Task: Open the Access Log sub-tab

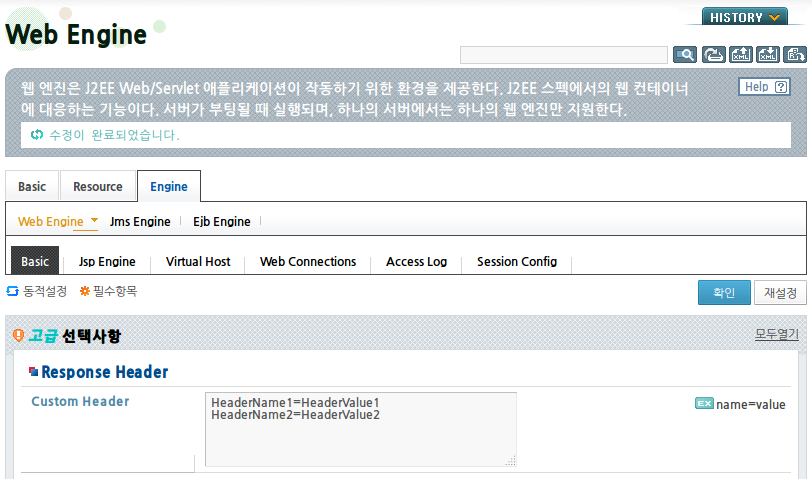Action: pos(416,262)
